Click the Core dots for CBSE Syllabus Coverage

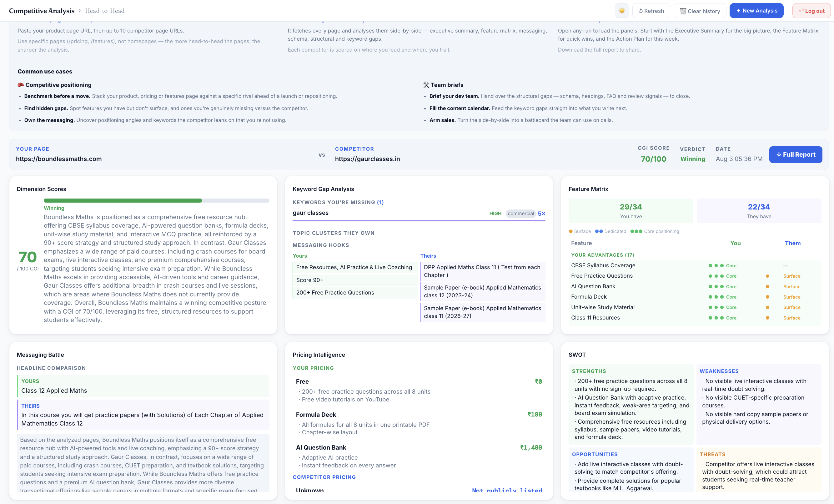[x=716, y=266]
